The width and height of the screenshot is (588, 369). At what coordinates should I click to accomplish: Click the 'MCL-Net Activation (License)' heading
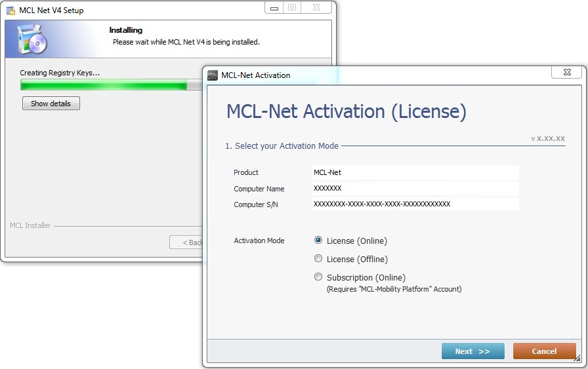pyautogui.click(x=346, y=111)
